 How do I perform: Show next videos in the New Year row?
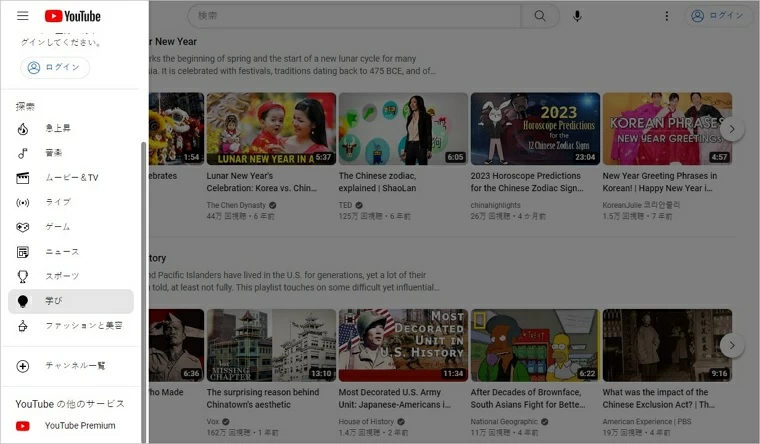732,129
